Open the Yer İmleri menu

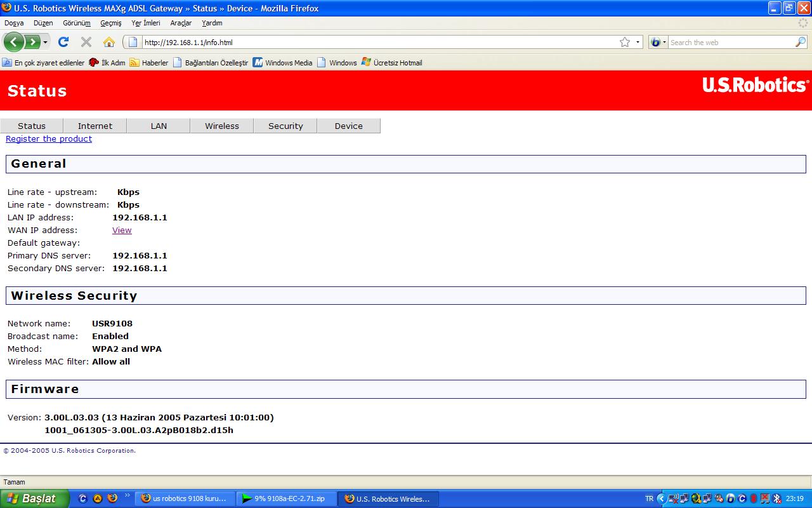(146, 23)
